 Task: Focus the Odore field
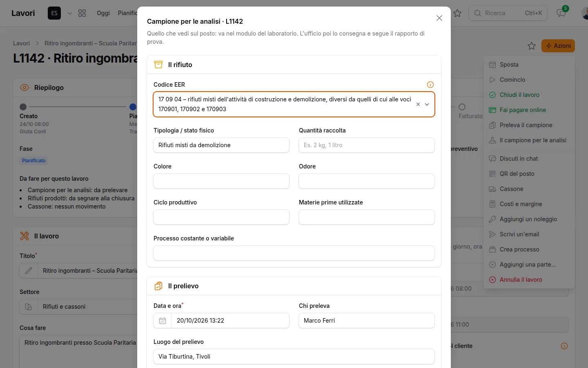367,181
